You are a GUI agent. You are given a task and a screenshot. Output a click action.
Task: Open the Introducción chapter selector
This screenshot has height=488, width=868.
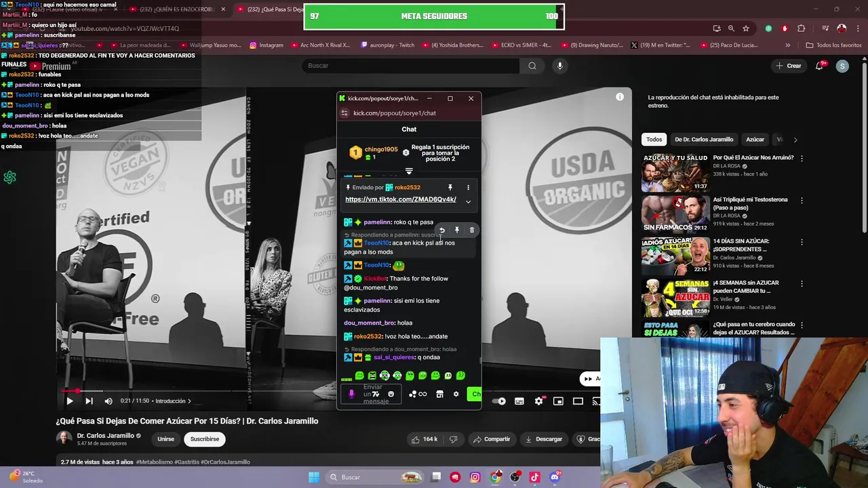(x=173, y=401)
